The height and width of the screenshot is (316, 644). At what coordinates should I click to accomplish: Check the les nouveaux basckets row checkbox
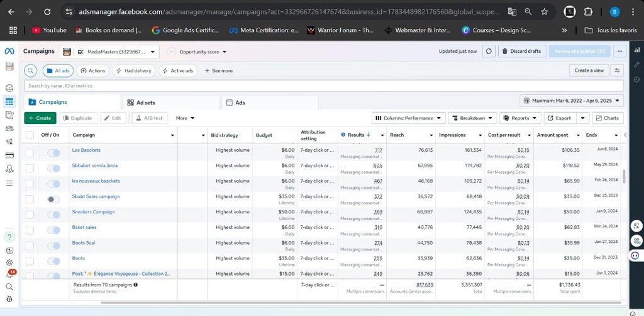coord(30,184)
